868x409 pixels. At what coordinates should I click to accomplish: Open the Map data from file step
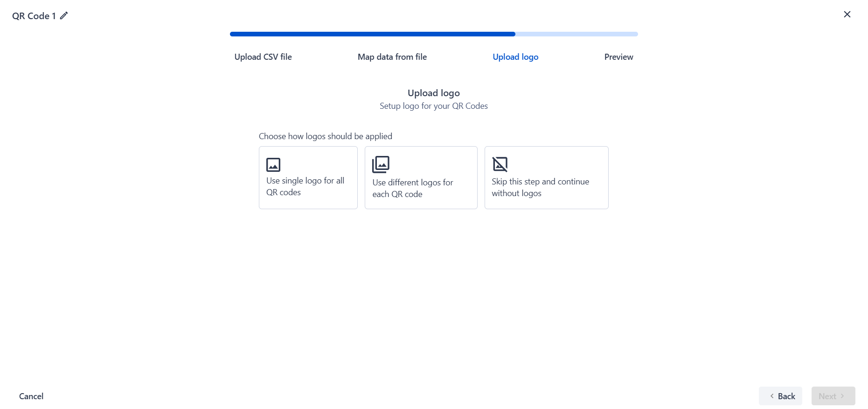coord(392,57)
